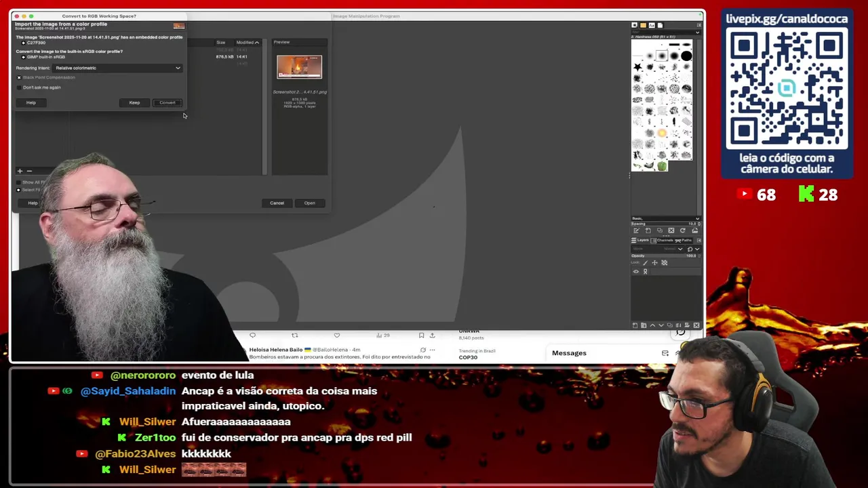Add a bookmark with the plus button
The width and height of the screenshot is (868, 488).
tap(20, 171)
